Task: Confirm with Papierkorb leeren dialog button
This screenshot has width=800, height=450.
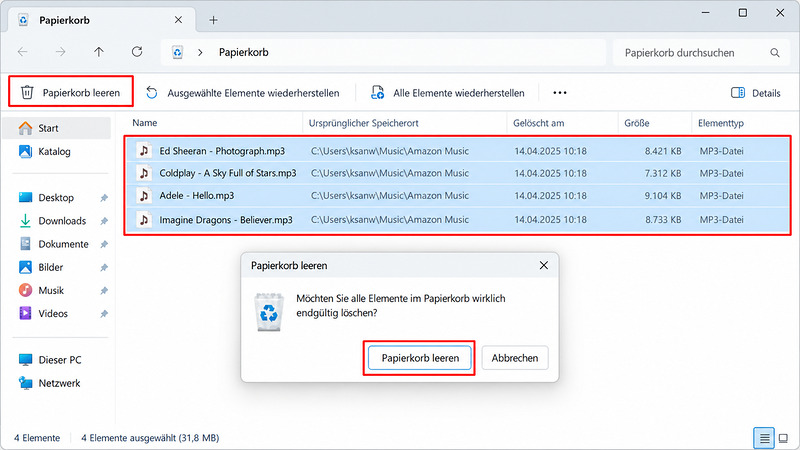Action: tap(420, 358)
